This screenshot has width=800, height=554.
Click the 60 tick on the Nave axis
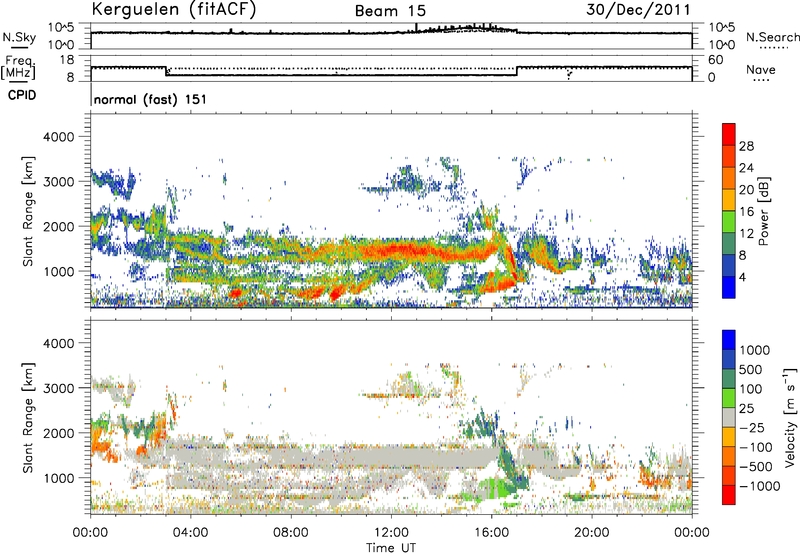coord(715,60)
